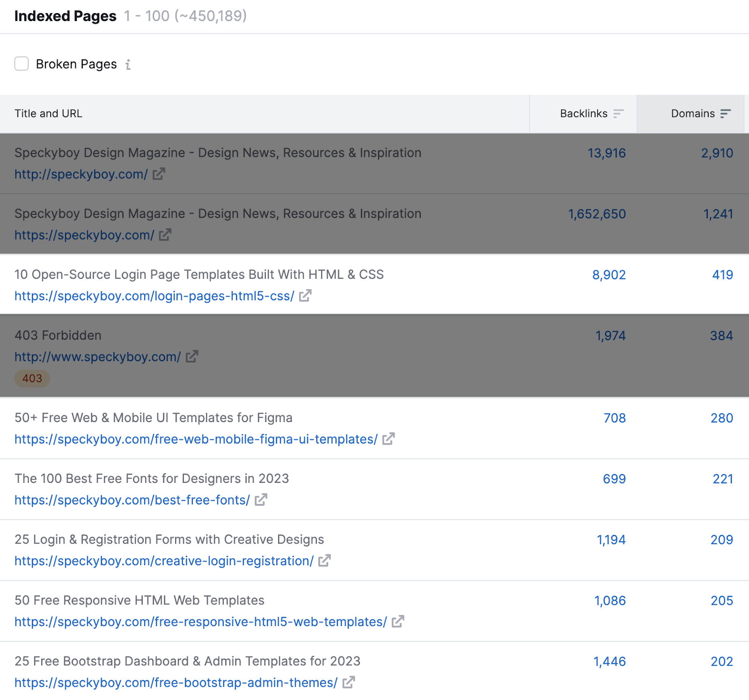This screenshot has height=700, width=749.
Task: Click external icon beside www.speckyboy.com URL
Action: pyautogui.click(x=192, y=357)
